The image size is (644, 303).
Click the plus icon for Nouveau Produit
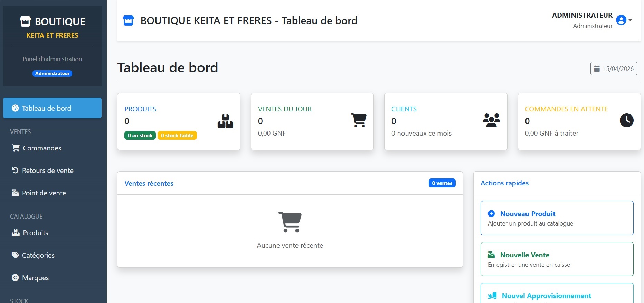pyautogui.click(x=491, y=214)
